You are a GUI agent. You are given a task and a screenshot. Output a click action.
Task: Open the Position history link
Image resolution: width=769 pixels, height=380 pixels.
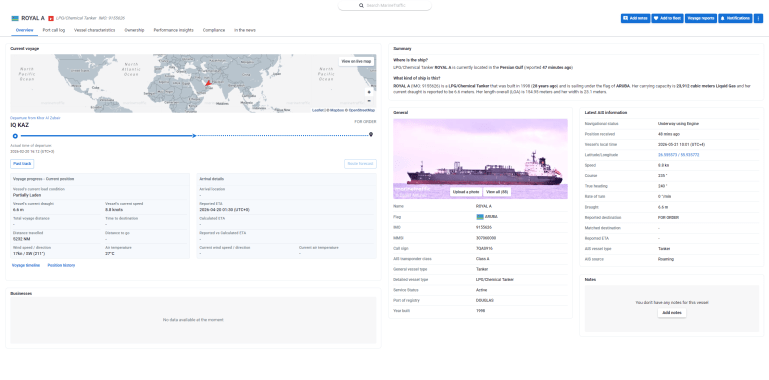tap(61, 265)
